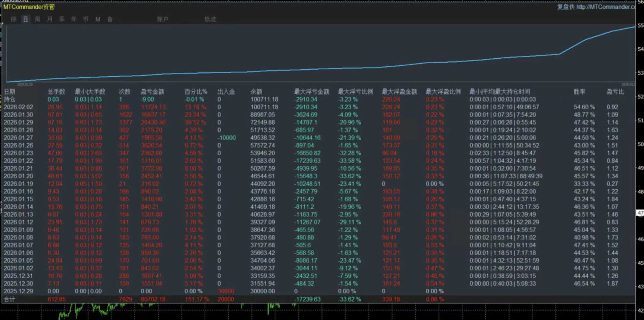Click the 盈亏金额 column header

[152, 92]
